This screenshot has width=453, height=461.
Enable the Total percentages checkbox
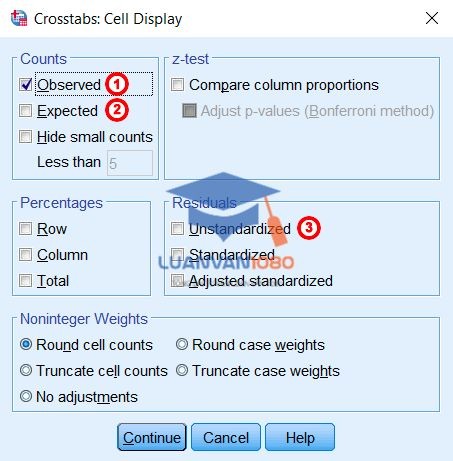(x=25, y=281)
